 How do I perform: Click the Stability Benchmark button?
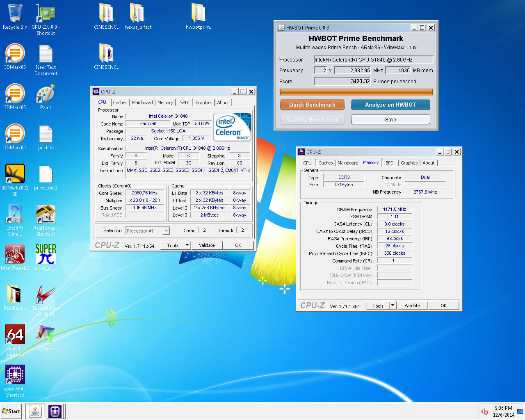312,119
